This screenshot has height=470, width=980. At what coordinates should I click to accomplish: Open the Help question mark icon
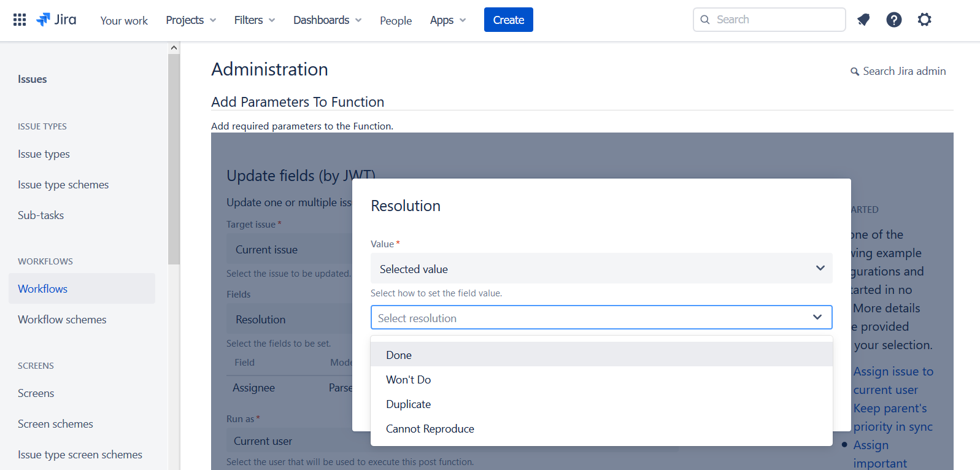pos(894,20)
